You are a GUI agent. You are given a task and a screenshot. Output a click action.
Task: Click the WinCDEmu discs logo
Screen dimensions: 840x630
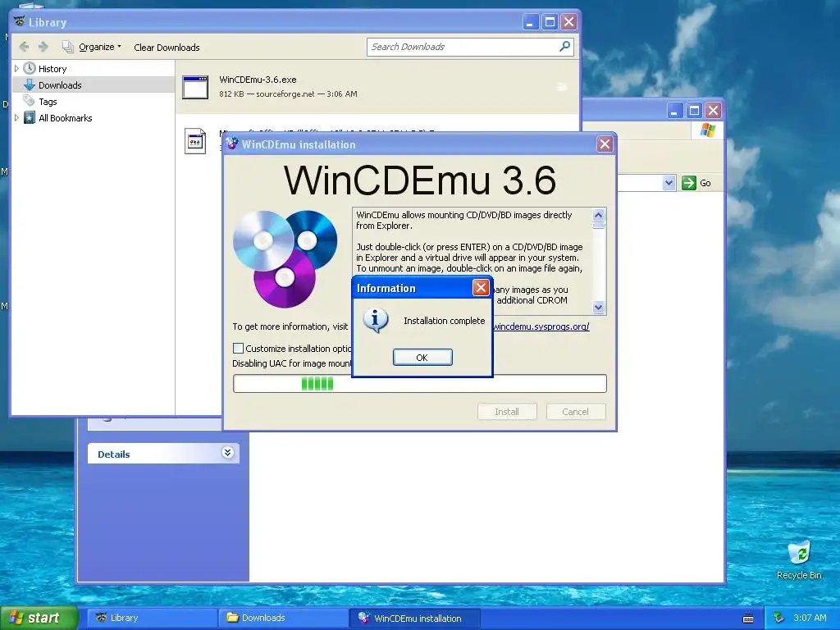[285, 258]
